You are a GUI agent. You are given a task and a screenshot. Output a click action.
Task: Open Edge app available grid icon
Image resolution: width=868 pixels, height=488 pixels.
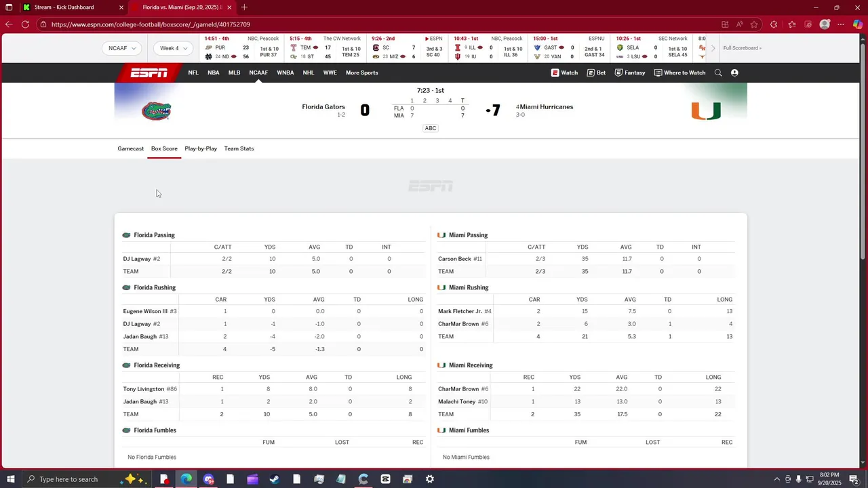[x=725, y=24]
